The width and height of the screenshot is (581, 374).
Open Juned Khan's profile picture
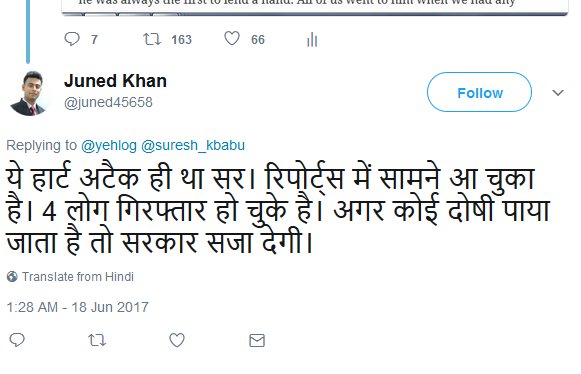coord(29,93)
